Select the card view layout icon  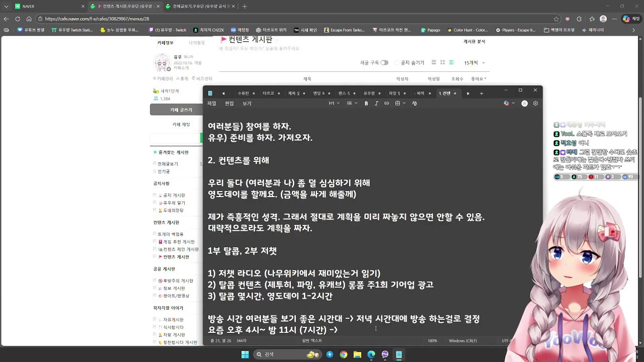coord(434,62)
